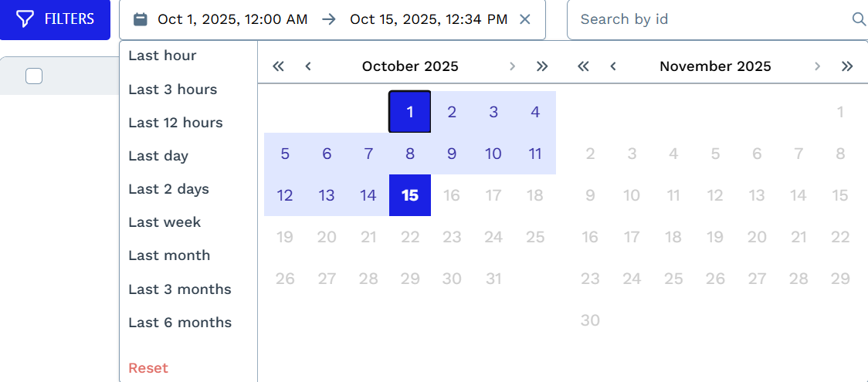The image size is (868, 382).
Task: Pick the Last 6 months preset
Action: [180, 323]
